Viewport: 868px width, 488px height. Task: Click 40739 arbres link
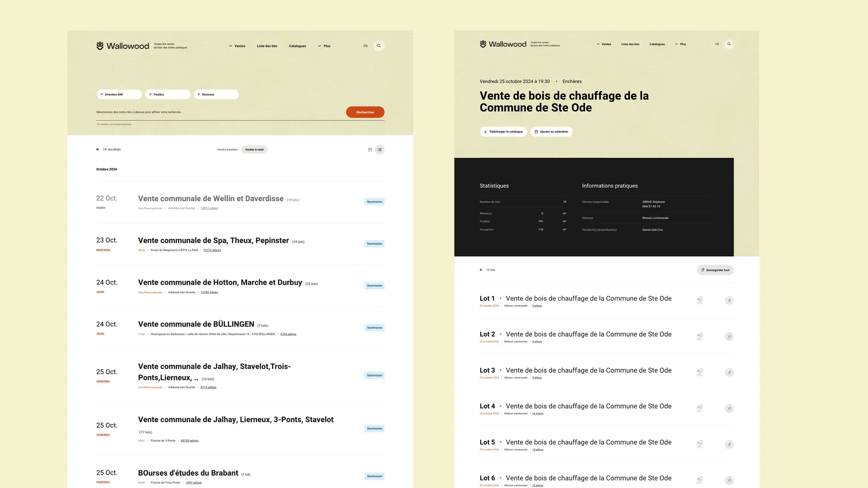(x=190, y=441)
